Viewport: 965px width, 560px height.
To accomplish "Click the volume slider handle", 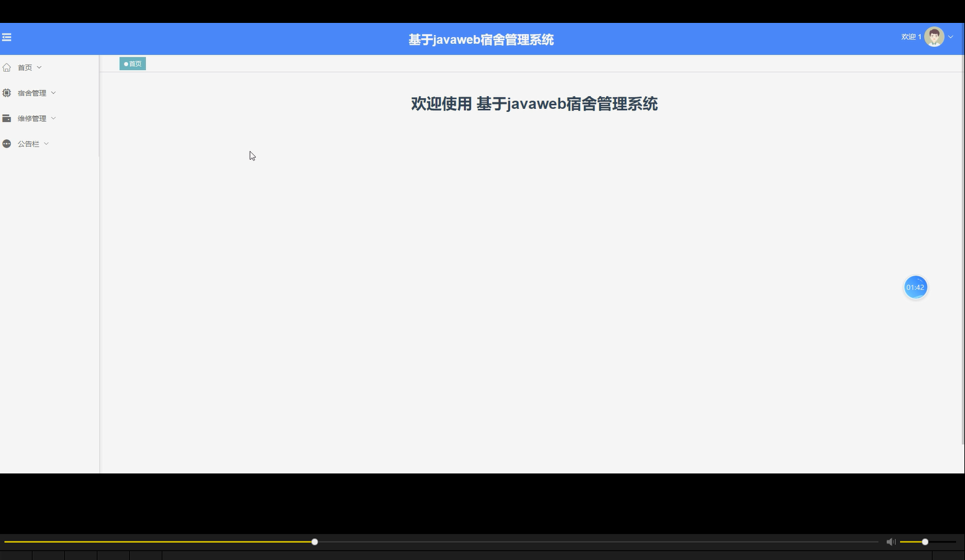I will pos(924,542).
